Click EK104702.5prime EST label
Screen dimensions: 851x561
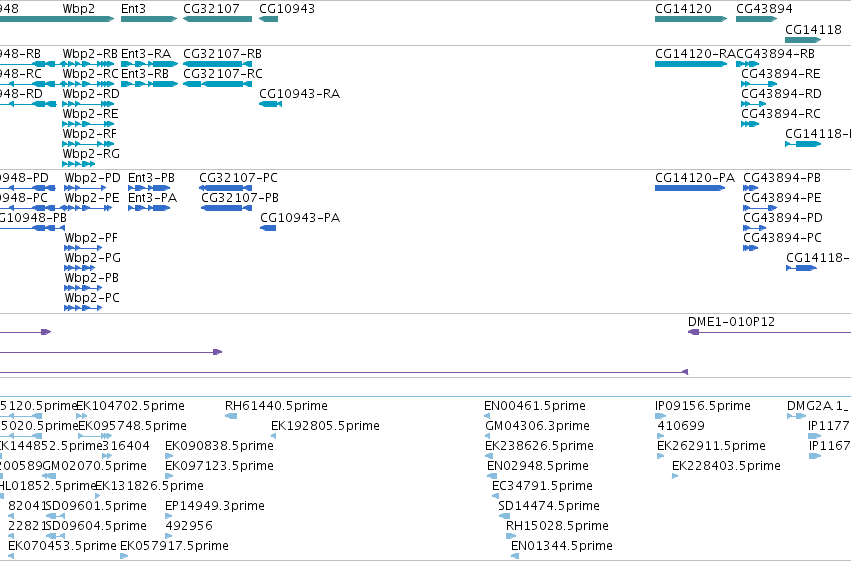pos(130,406)
